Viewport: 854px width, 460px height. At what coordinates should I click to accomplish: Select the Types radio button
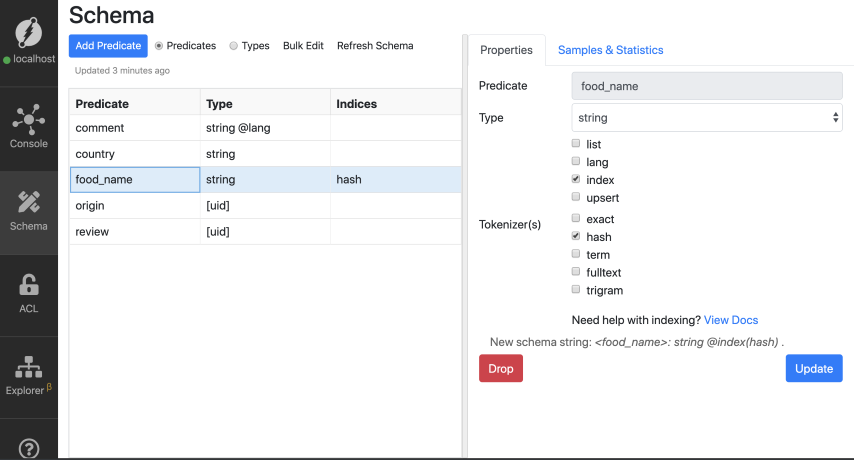point(234,46)
